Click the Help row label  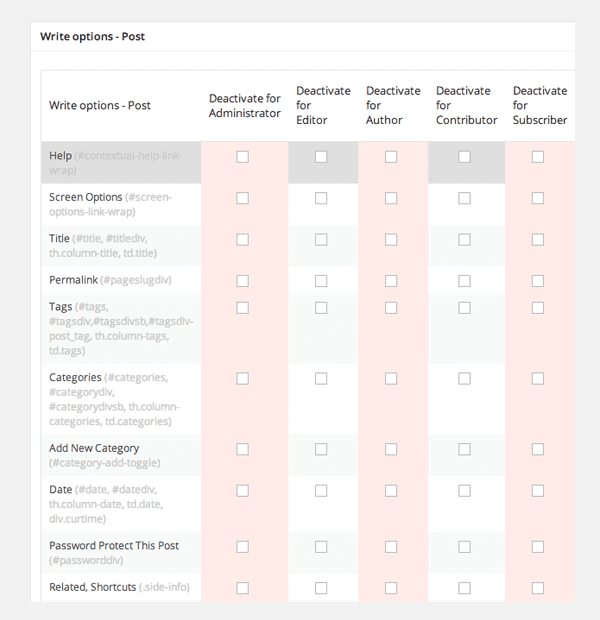61,155
